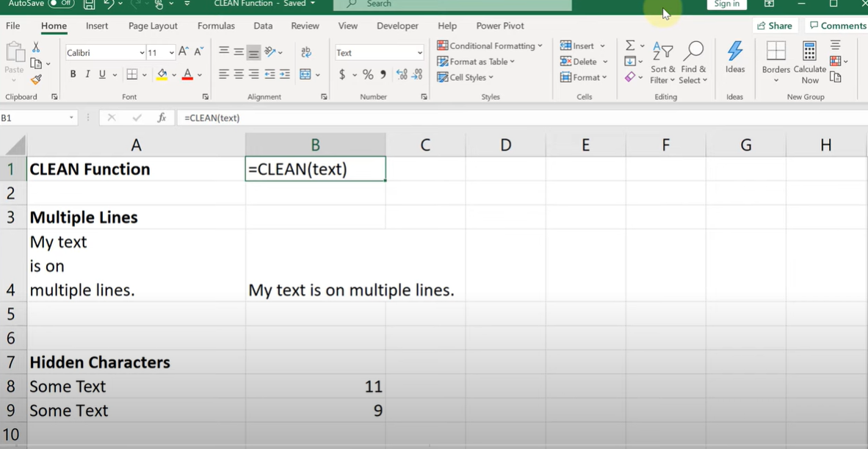This screenshot has height=449, width=868.
Task: Click the Insert Function fx icon
Action: 162,118
